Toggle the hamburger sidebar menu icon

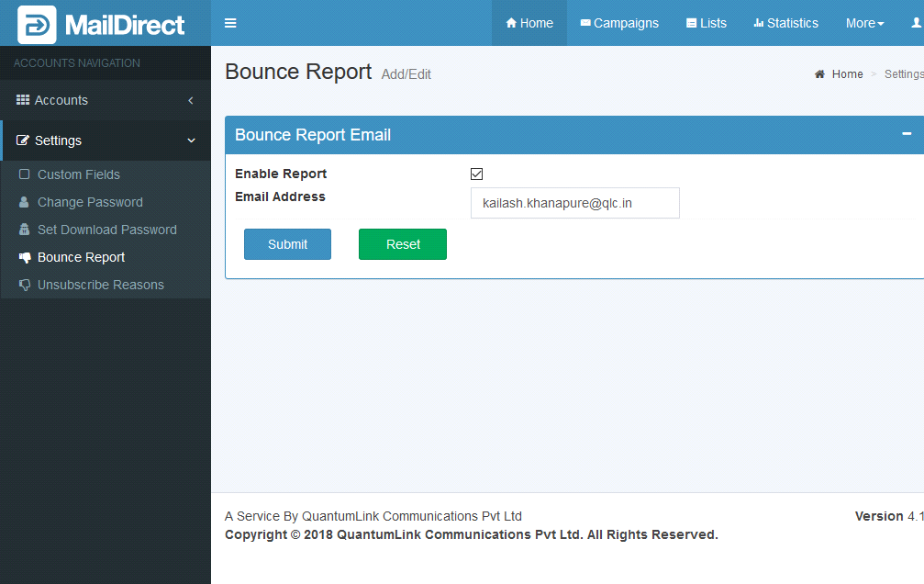230,23
